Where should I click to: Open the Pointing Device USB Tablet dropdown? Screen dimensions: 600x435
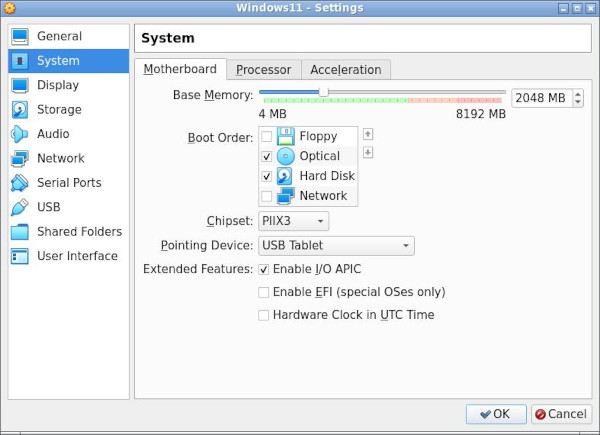click(x=336, y=246)
